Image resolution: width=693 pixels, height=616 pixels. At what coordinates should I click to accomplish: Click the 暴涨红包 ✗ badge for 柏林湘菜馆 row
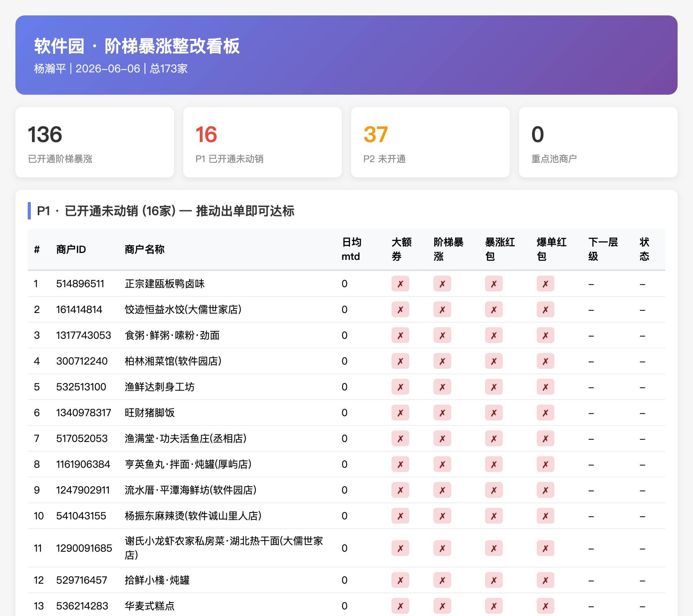494,361
